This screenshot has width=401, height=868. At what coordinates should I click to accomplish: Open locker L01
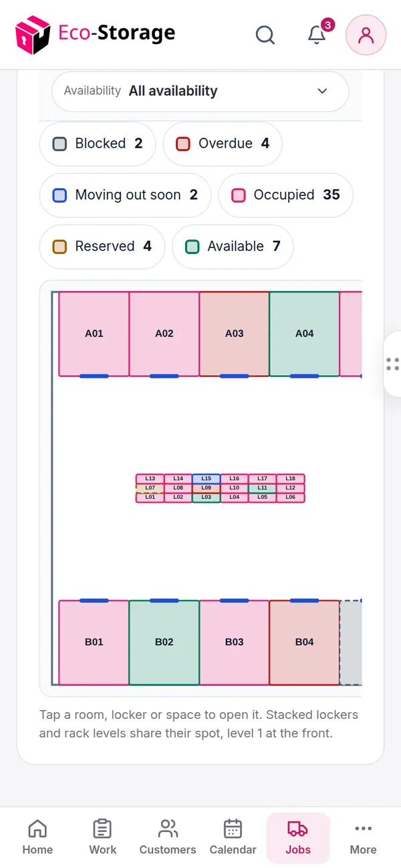point(150,498)
